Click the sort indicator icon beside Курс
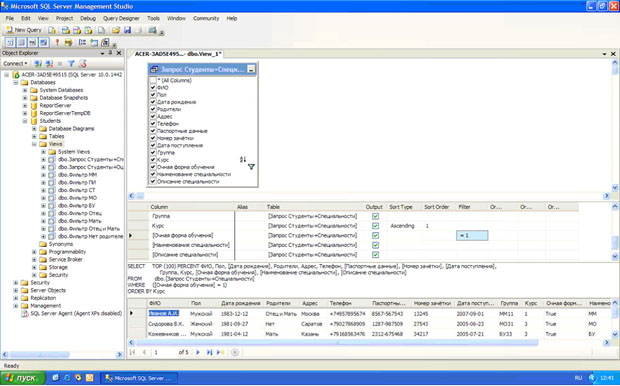 (243, 159)
